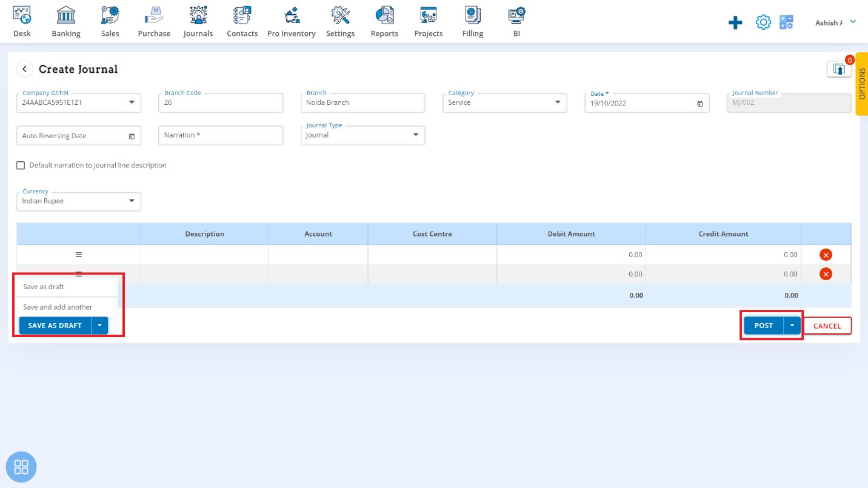The image size is (868, 488).
Task: Click the Cost Centre column header
Action: [432, 234]
